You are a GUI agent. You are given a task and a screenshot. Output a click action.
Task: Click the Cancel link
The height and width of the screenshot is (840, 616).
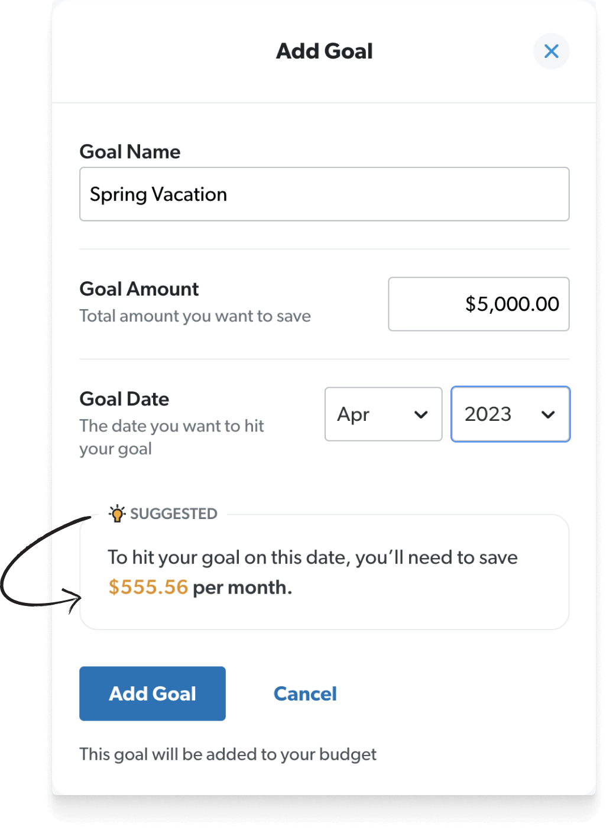pyautogui.click(x=305, y=693)
